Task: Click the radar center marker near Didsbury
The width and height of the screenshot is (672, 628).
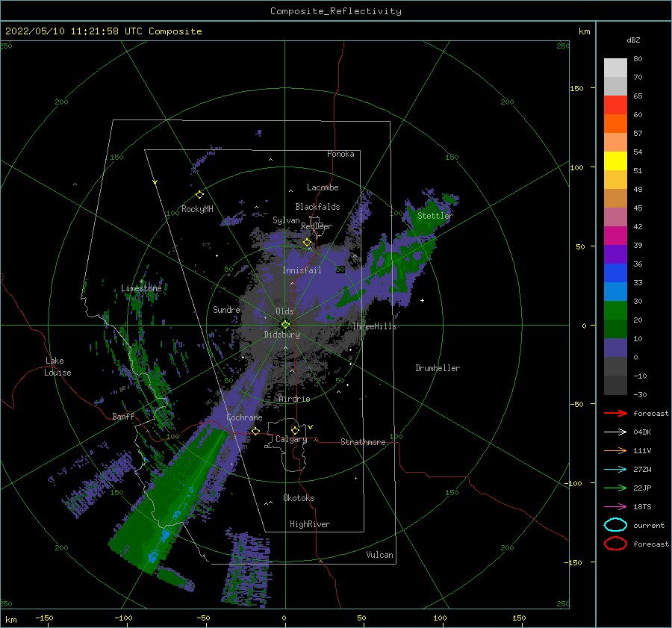Action: pyautogui.click(x=285, y=325)
